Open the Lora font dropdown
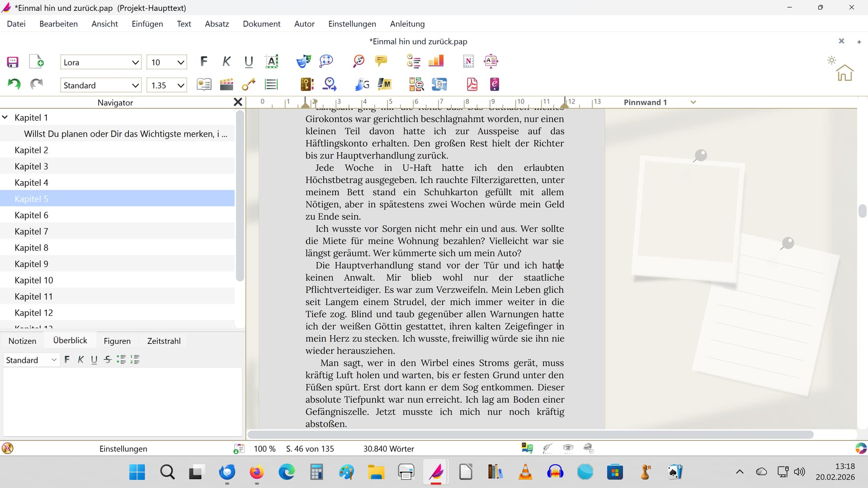Viewport: 868px width, 488px height. tap(135, 62)
